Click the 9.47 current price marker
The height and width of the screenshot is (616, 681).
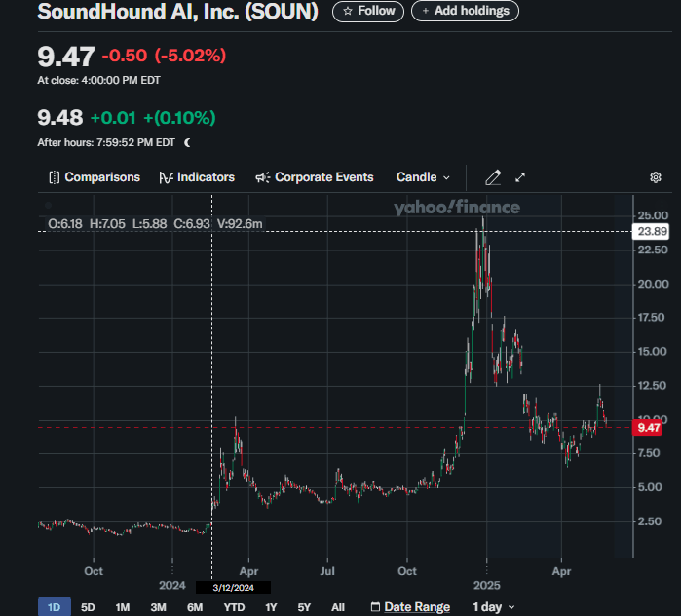(x=648, y=427)
